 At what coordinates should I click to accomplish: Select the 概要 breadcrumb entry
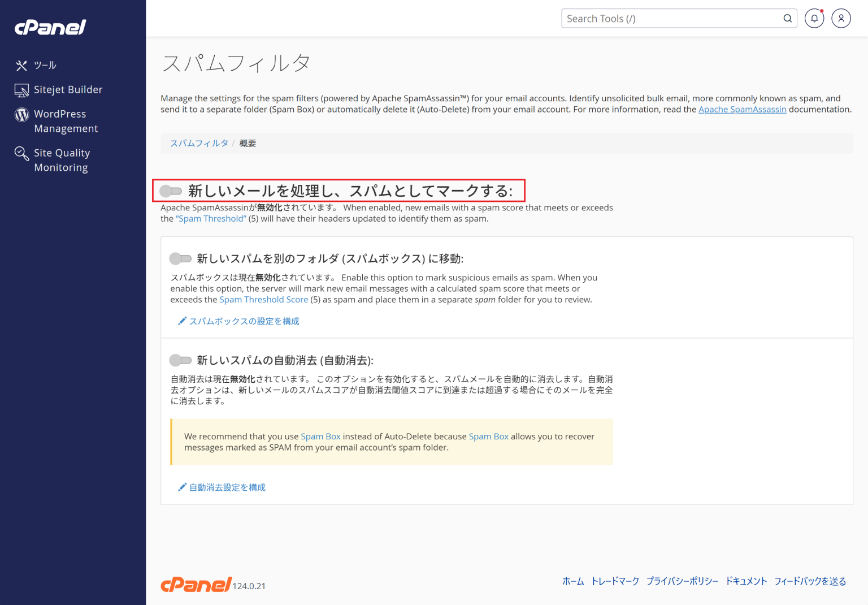click(247, 143)
